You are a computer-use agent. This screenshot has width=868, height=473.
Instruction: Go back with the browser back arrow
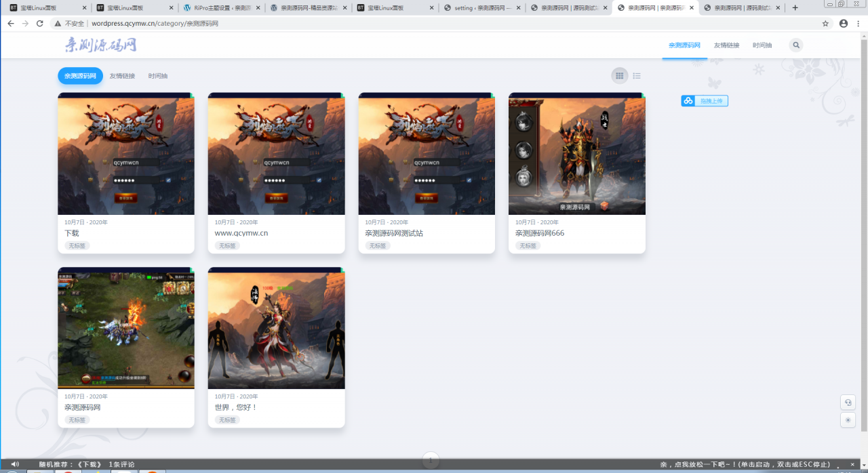[10, 23]
